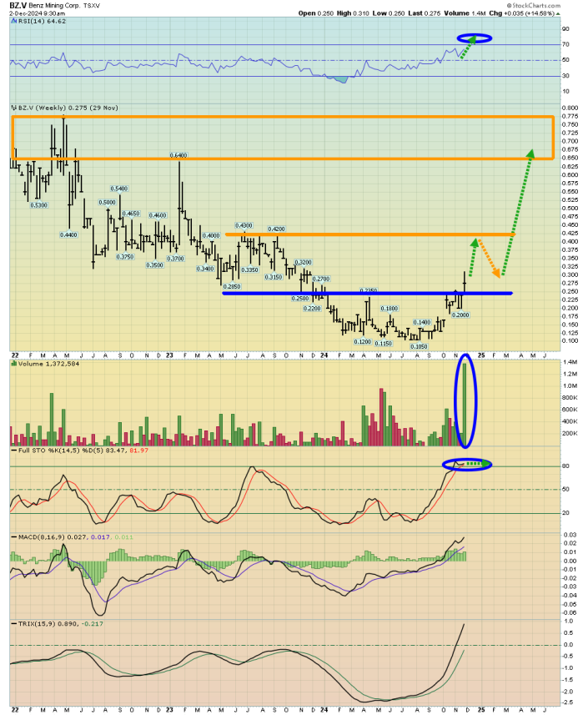Click the 0.6400 price peak label
The image size is (588, 715).
pyautogui.click(x=178, y=155)
